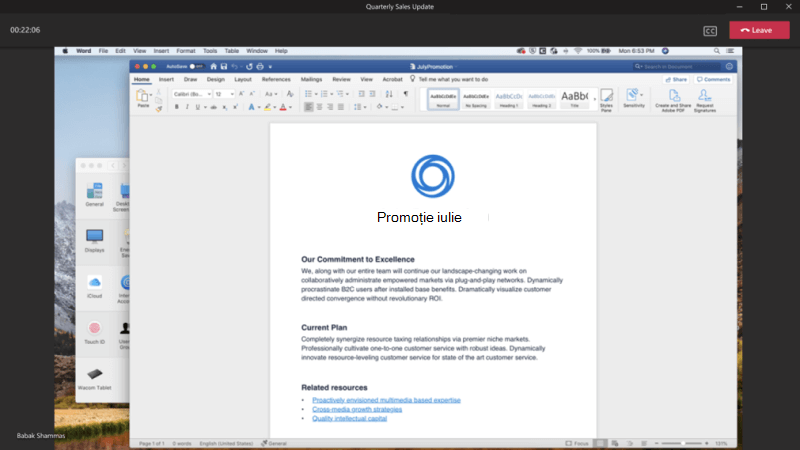This screenshot has height=450, width=800.
Task: Click the Cut scissors icon
Action: pos(159,92)
